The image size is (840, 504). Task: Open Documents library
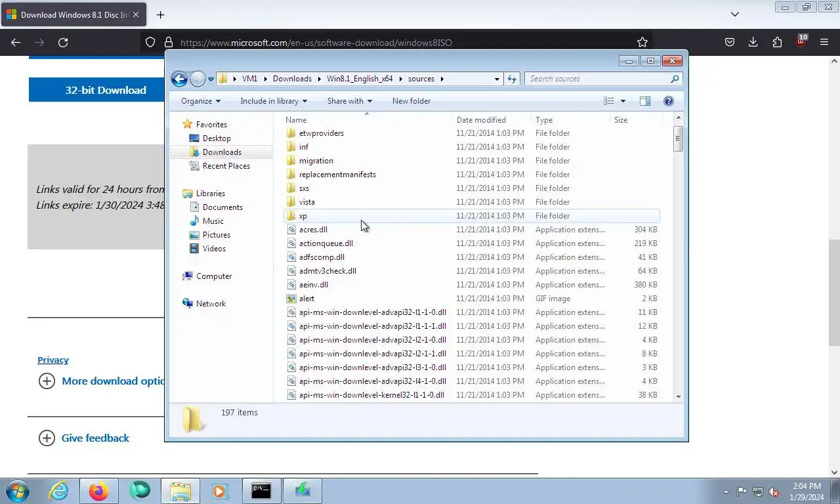coord(222,207)
